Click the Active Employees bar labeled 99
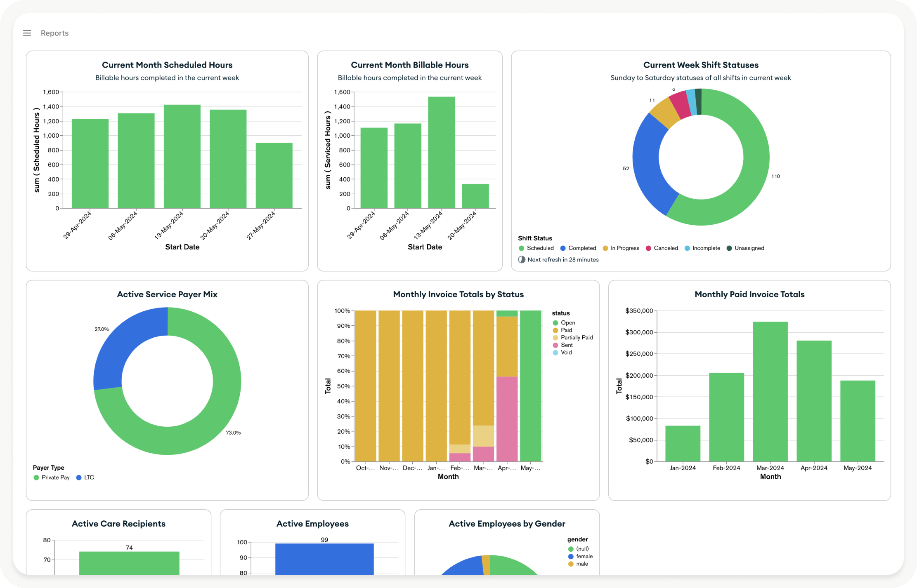 (x=324, y=559)
